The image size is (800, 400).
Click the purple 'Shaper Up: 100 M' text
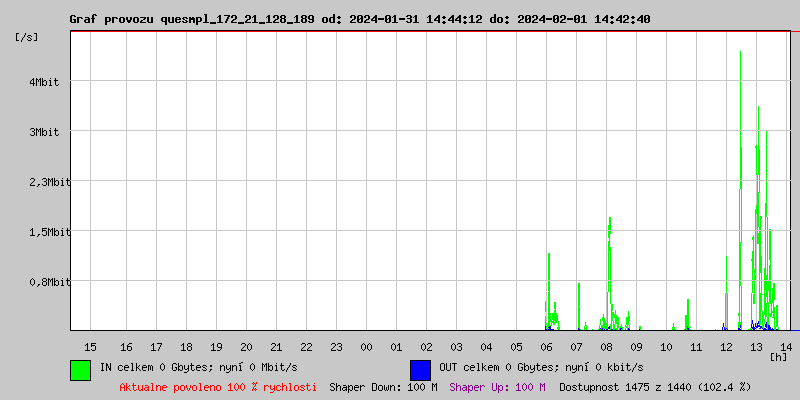(x=497, y=387)
